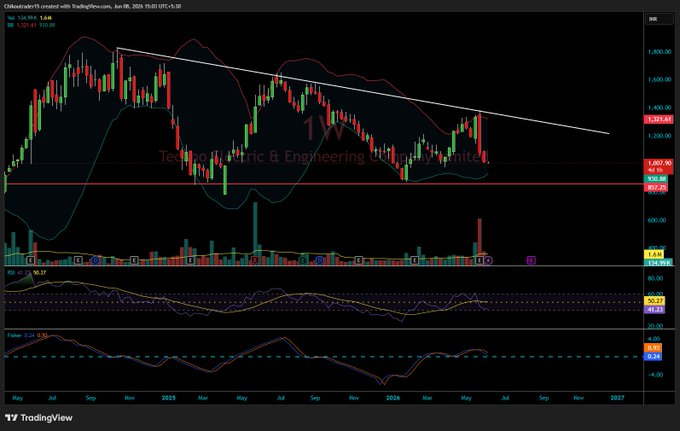Click the TradingView logo
This screenshot has width=680, height=431.
39,418
